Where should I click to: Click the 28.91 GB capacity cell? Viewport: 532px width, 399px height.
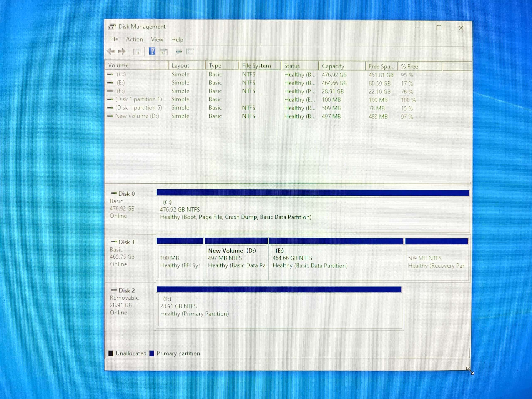coord(333,92)
